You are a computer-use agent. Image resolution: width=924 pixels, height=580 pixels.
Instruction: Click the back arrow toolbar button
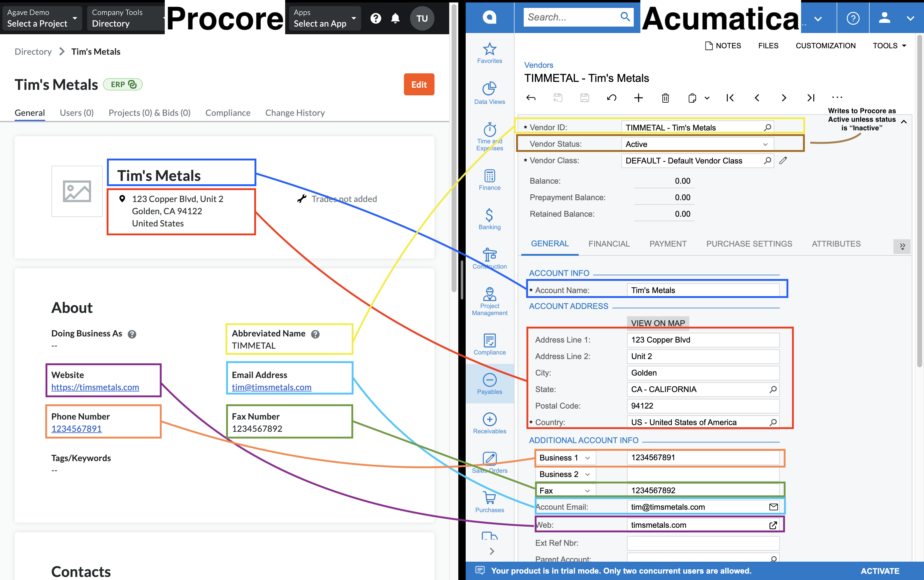531,98
